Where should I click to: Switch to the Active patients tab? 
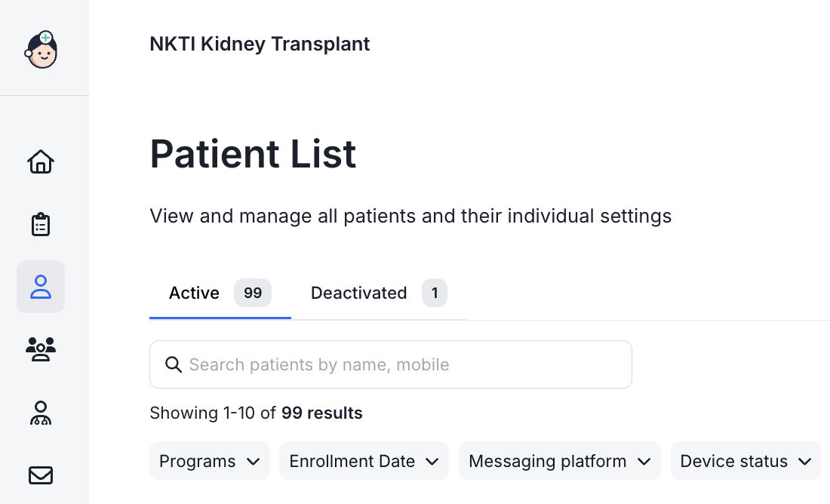click(194, 293)
